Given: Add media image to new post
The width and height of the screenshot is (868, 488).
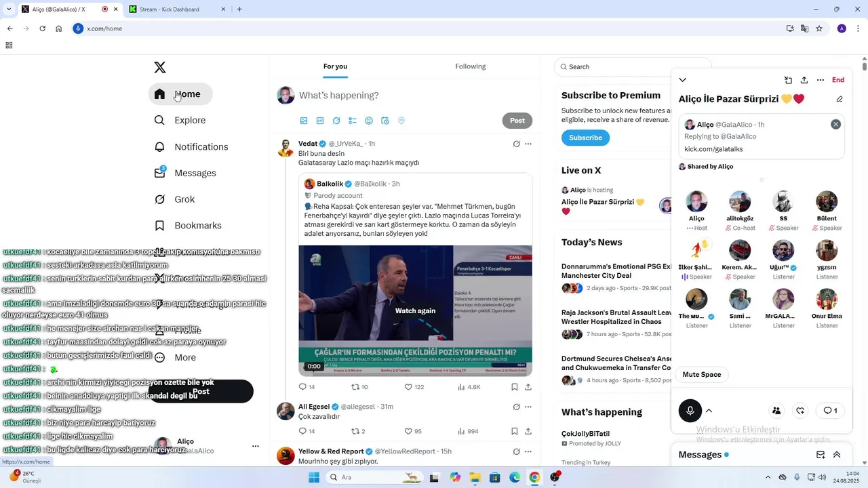Looking at the screenshot, I should coord(304,121).
